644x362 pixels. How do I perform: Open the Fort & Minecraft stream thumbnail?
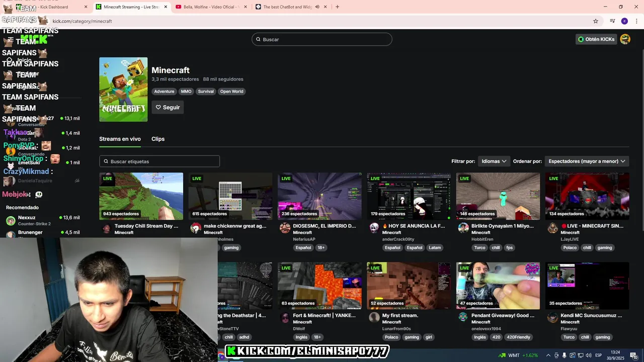tap(319, 286)
